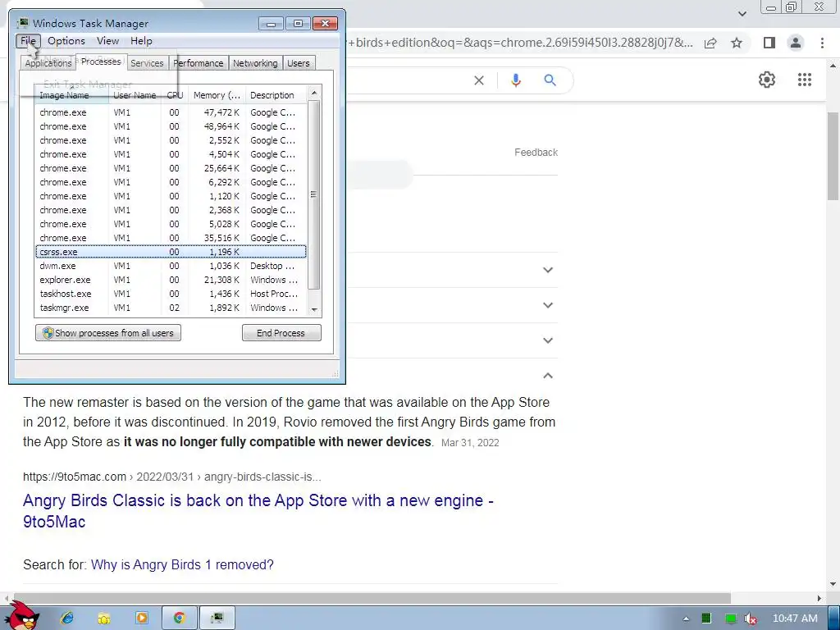The height and width of the screenshot is (630, 840).
Task: Open the View menu
Action: [x=107, y=41]
